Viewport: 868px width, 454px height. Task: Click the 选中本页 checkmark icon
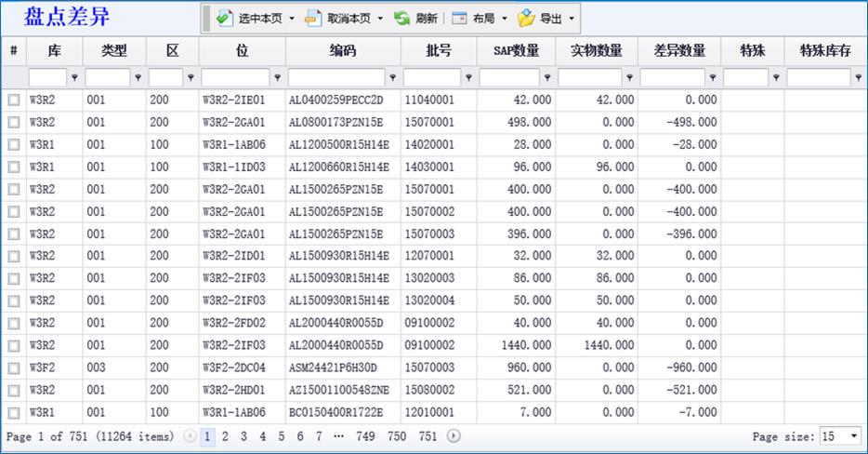point(224,18)
